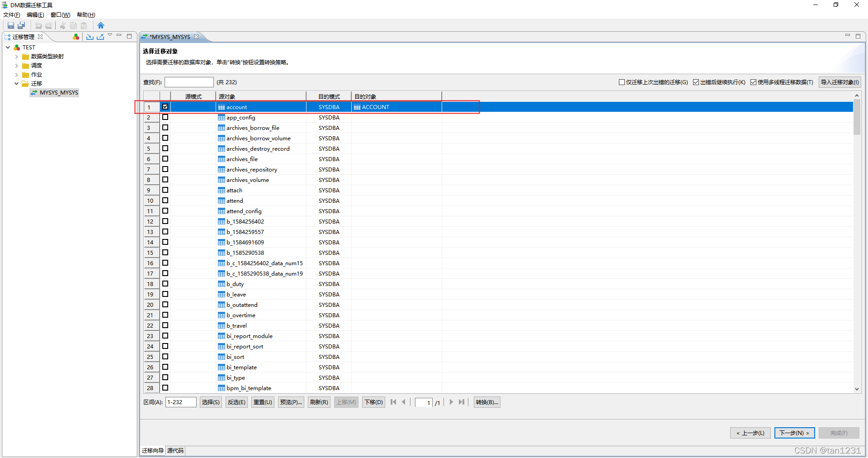
Task: Click the export arrow icon in 迁移管理 panel
Action: coord(100,37)
